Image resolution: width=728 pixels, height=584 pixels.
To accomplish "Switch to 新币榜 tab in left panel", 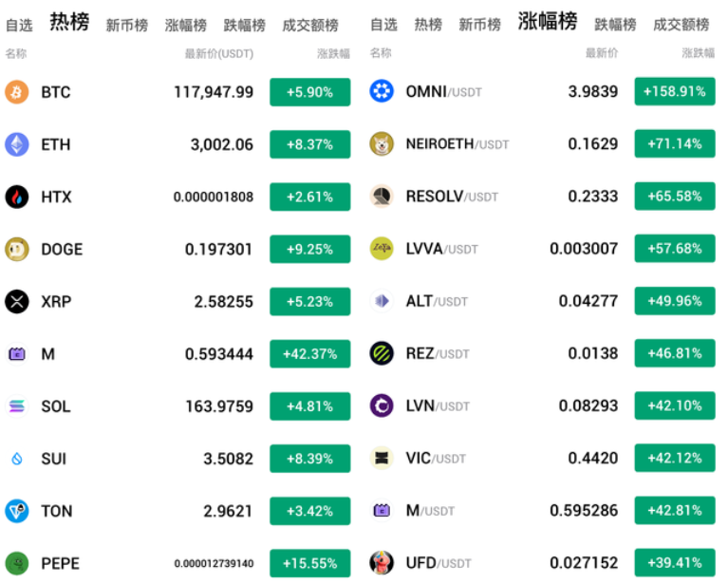I will 126,25.
